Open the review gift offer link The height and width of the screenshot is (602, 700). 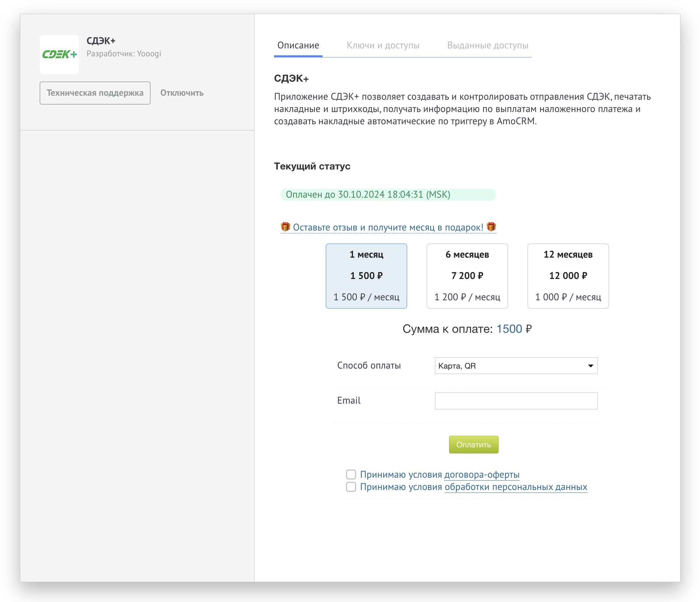(x=388, y=227)
